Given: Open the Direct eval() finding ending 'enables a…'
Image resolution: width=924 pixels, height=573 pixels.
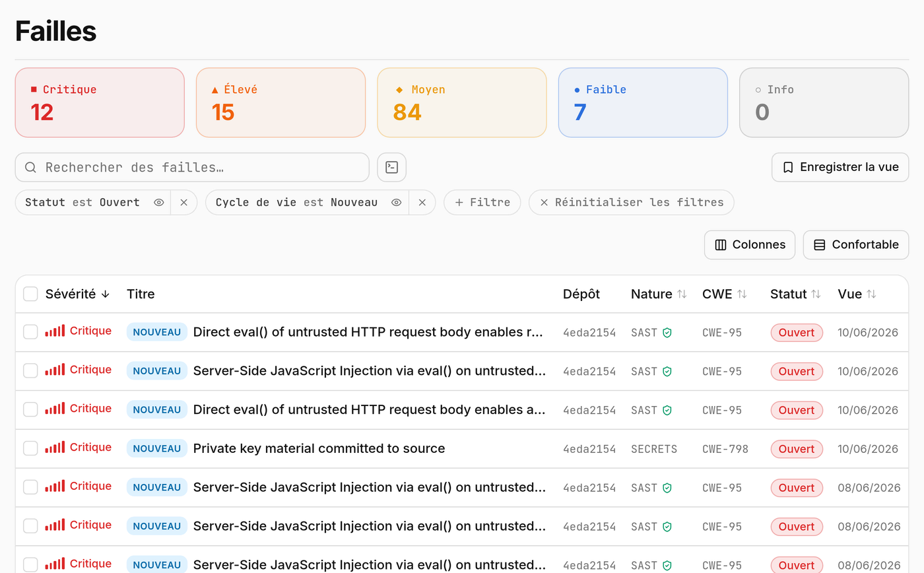Looking at the screenshot, I should (370, 410).
